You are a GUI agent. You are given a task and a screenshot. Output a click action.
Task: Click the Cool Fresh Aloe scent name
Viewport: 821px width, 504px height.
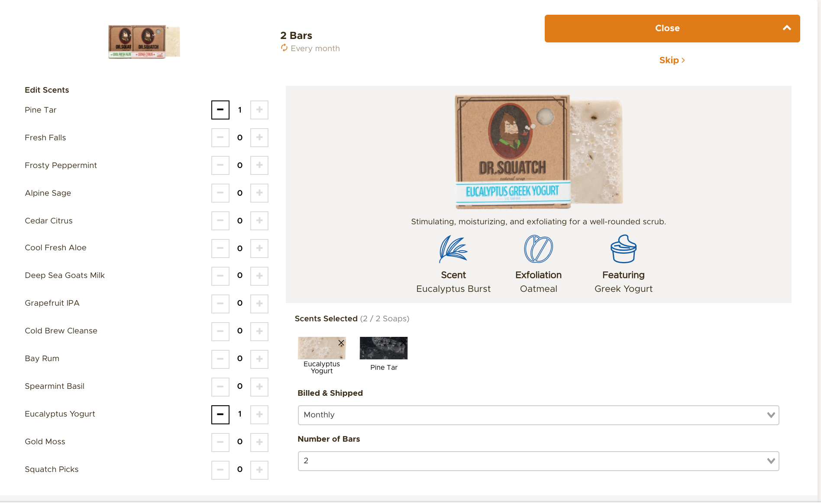(x=55, y=248)
